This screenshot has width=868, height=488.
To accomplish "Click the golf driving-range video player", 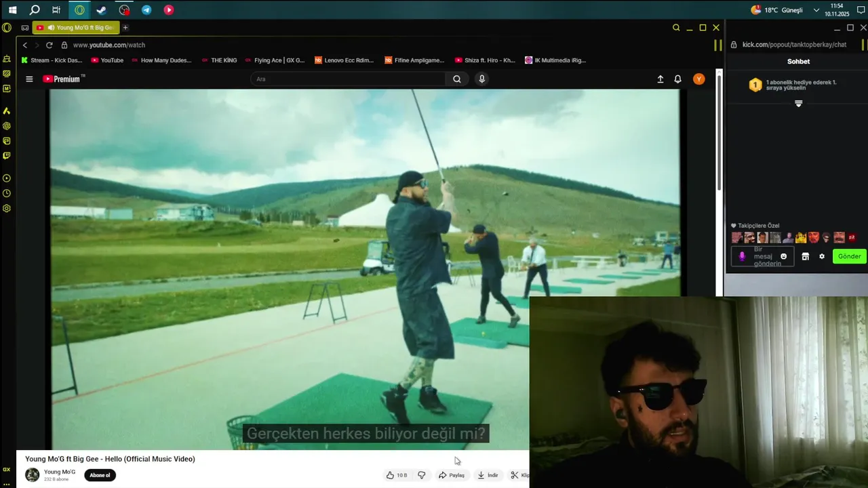I will click(x=365, y=270).
